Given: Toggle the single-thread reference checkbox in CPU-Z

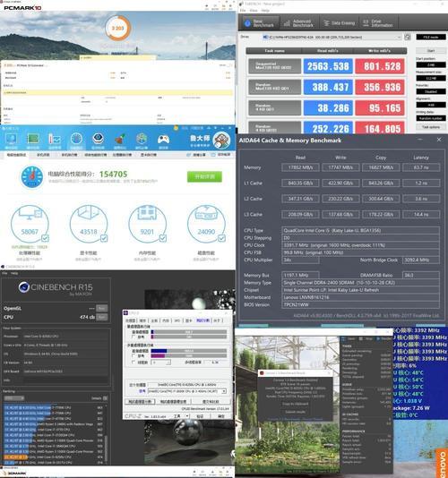Looking at the screenshot, I should (134, 337).
